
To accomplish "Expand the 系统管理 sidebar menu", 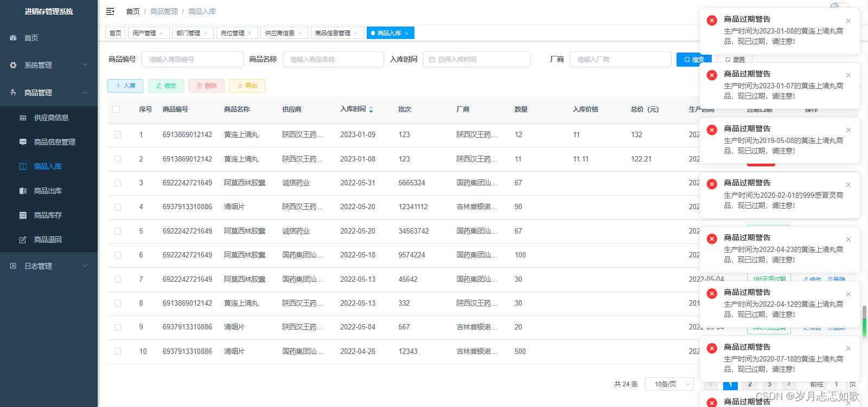I will 49,65.
